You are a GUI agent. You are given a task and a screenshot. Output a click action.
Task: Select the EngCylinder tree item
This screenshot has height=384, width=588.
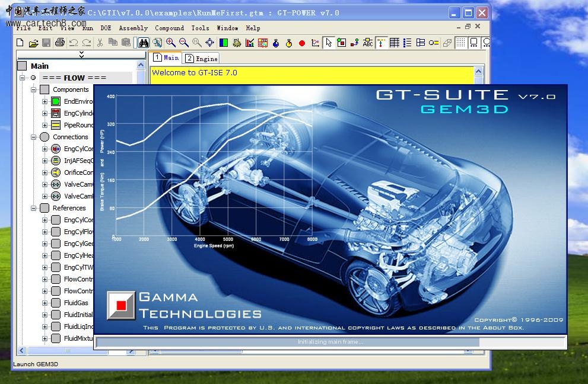(78, 113)
